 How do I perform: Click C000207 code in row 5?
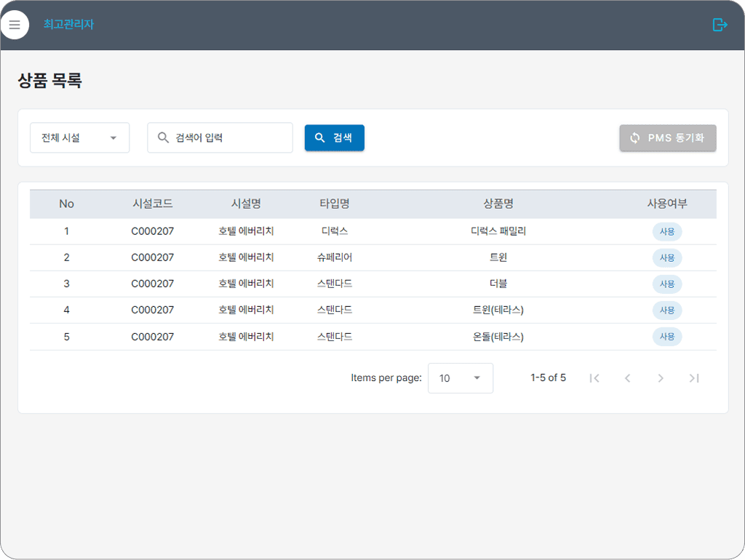point(153,337)
